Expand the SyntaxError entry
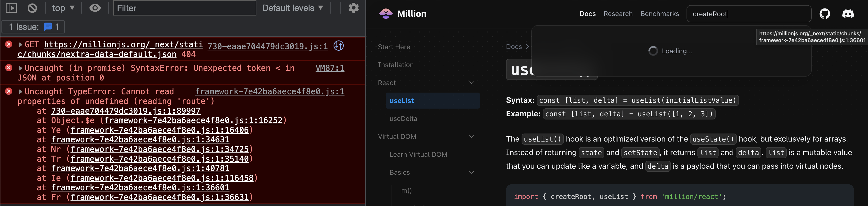 pyautogui.click(x=21, y=68)
